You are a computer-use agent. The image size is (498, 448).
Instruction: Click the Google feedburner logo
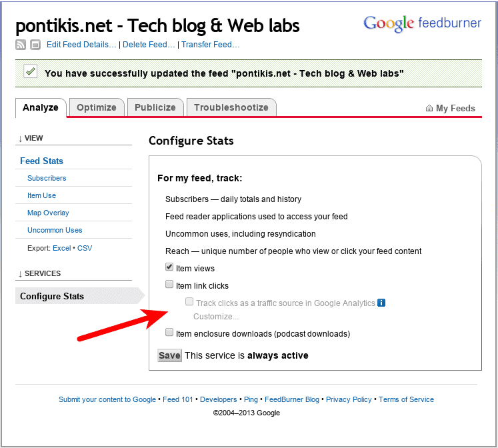tap(422, 23)
